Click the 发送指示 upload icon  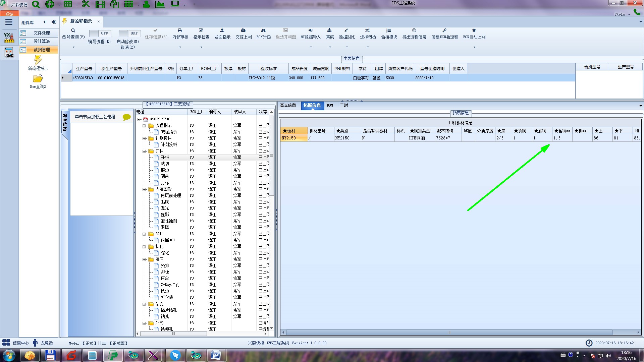click(222, 31)
